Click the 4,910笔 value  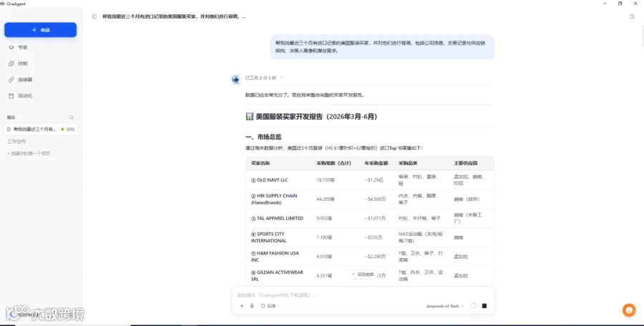[x=324, y=257]
